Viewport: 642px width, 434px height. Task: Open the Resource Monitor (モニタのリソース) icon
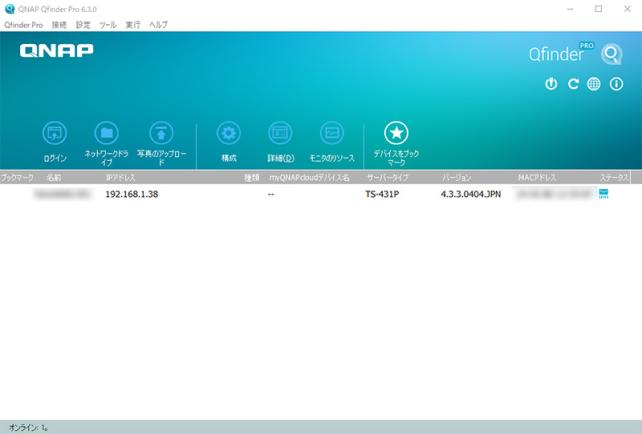coord(332,133)
